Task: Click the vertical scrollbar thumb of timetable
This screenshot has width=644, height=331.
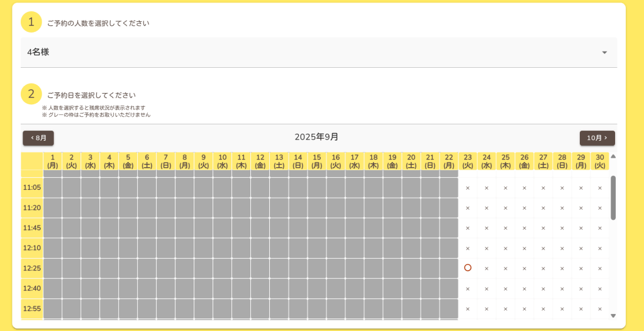Action: (x=613, y=197)
